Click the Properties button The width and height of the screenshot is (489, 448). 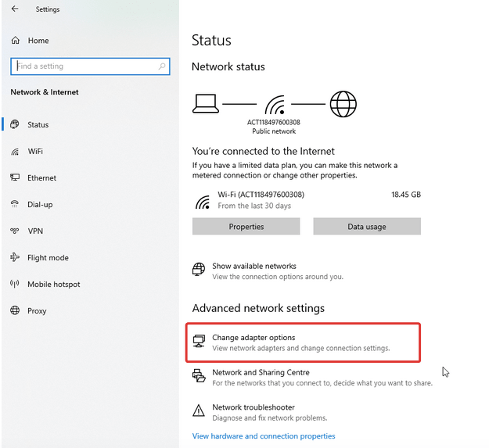coord(246,226)
